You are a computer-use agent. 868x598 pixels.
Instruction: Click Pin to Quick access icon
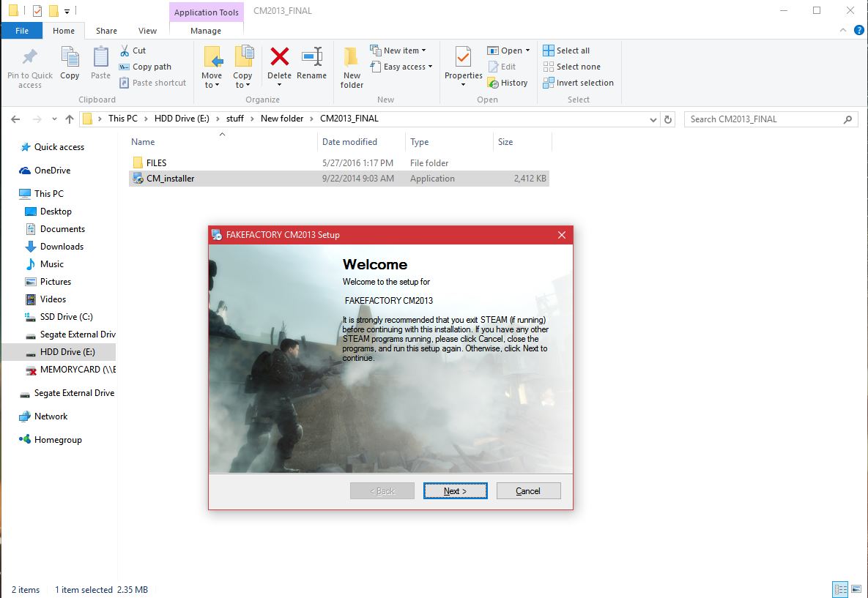tap(30, 57)
